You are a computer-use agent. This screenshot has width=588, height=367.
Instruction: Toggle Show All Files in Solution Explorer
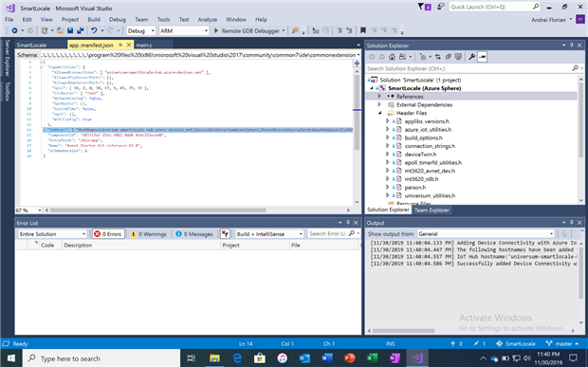coord(458,57)
